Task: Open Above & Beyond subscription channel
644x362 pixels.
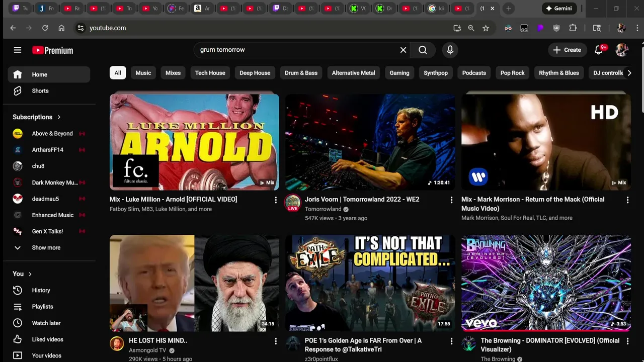Action: point(49,134)
